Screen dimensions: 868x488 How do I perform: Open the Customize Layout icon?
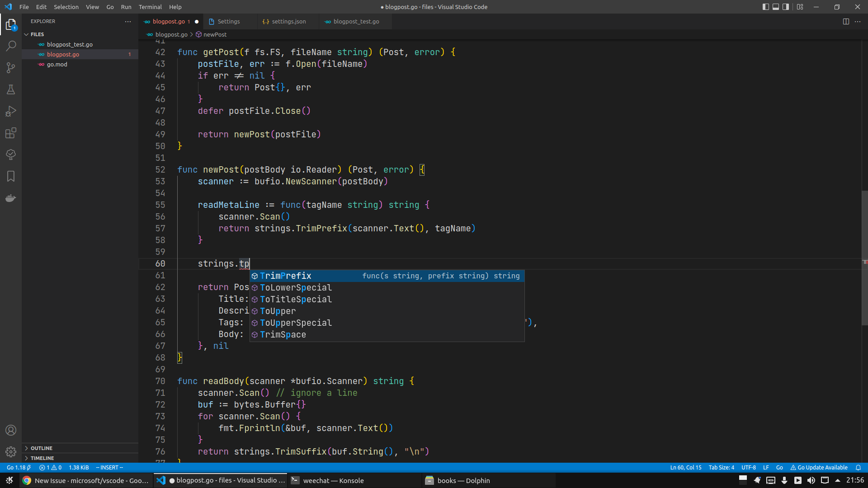tap(800, 7)
